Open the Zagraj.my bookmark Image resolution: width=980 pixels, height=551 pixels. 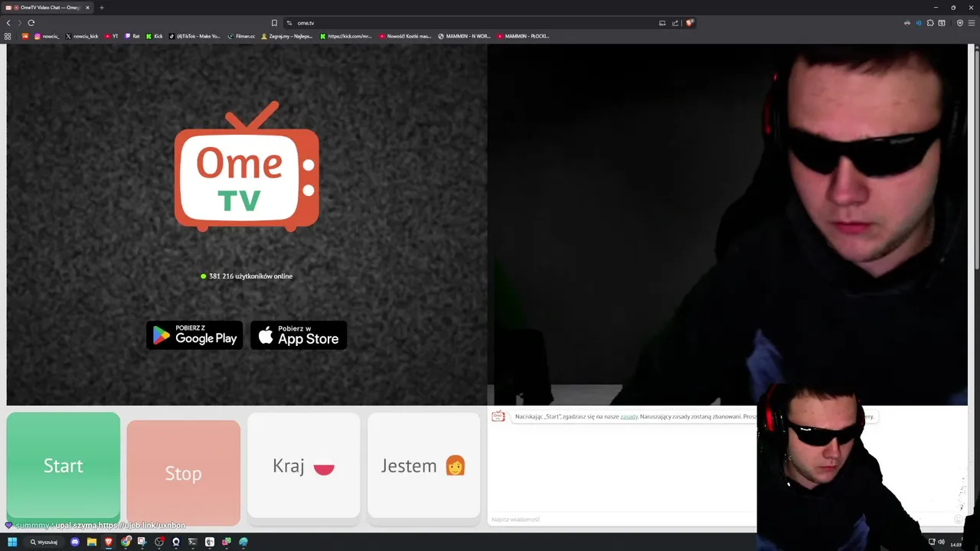(x=287, y=36)
